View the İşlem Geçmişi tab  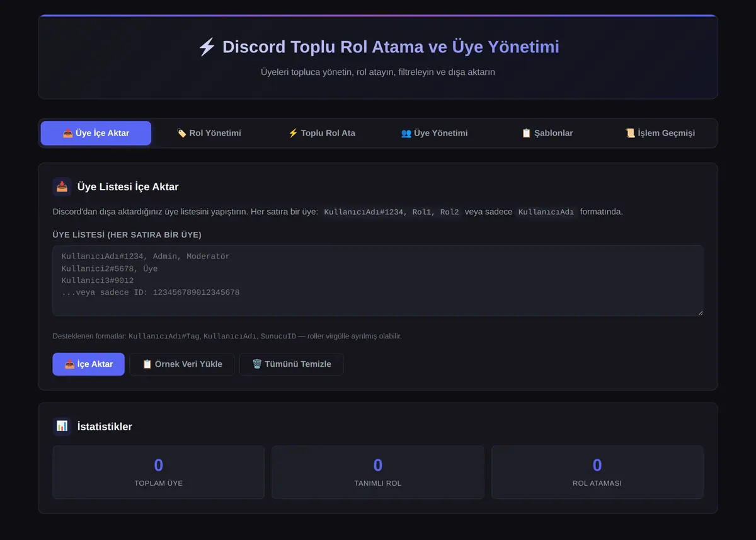tap(660, 133)
